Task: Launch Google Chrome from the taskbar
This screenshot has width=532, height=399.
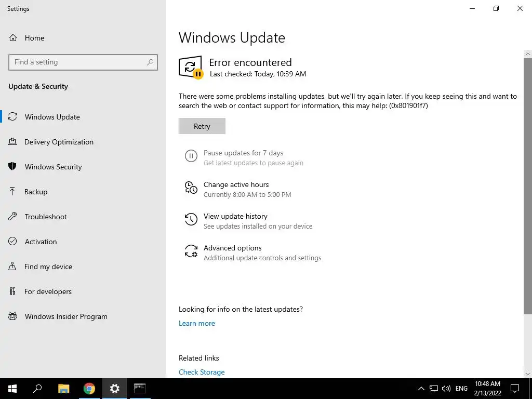Action: [89, 389]
